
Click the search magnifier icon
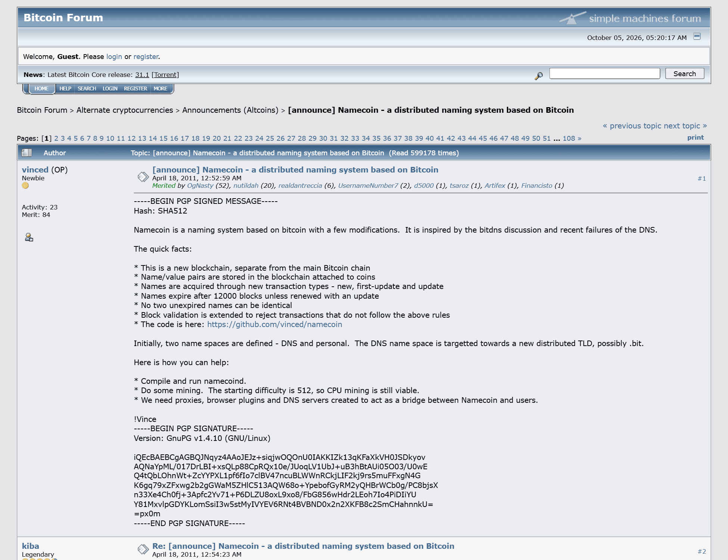point(539,76)
